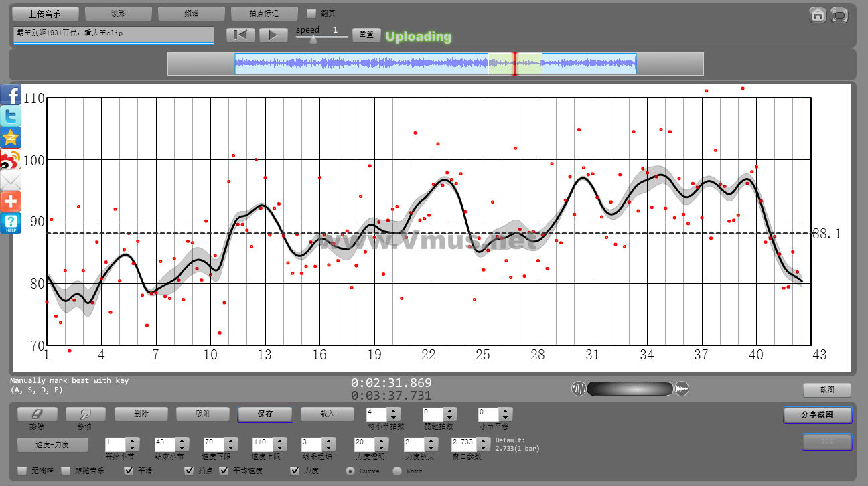Click the home icon at top right
Image resolution: width=868 pixels, height=486 pixels.
(818, 15)
